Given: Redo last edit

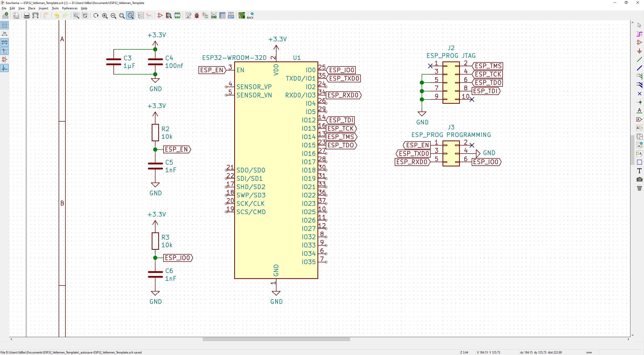Looking at the screenshot, I should click(65, 16).
